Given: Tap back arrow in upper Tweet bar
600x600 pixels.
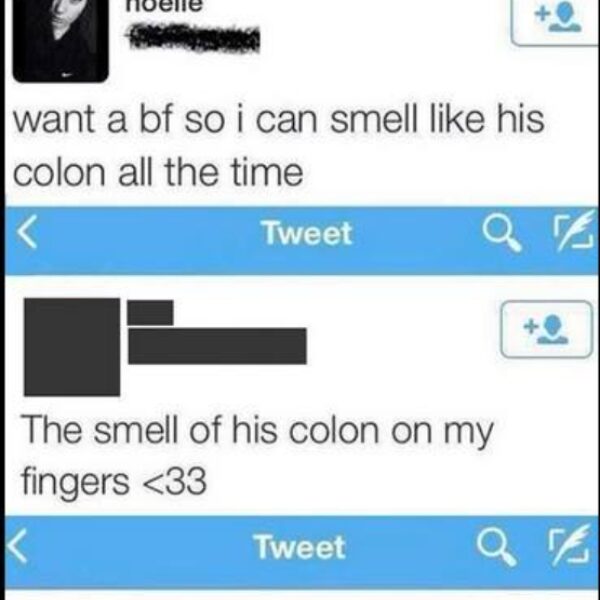Looking at the screenshot, I should [27, 232].
